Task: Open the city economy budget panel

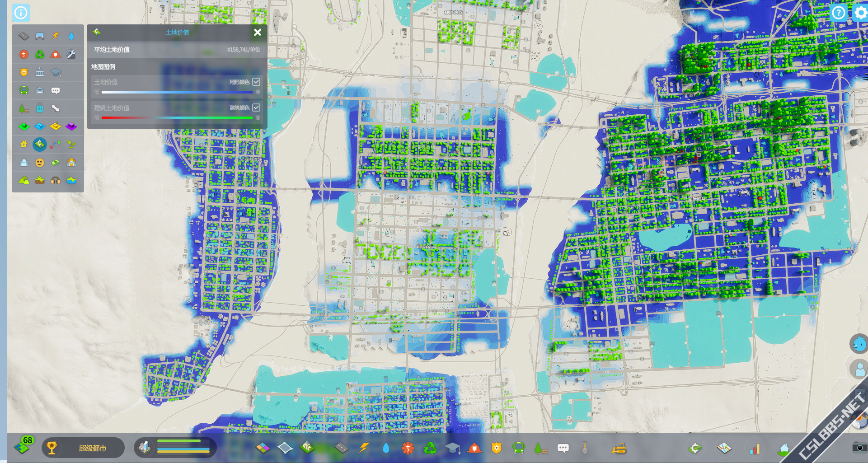Action: point(695,448)
